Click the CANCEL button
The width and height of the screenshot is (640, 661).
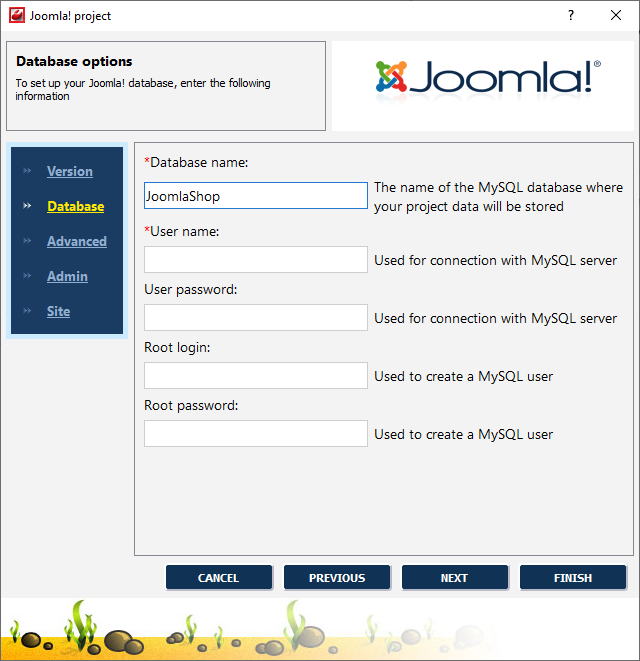[219, 578]
